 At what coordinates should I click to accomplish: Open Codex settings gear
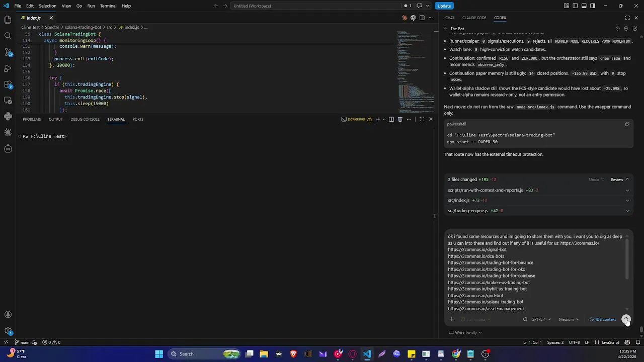point(626,29)
